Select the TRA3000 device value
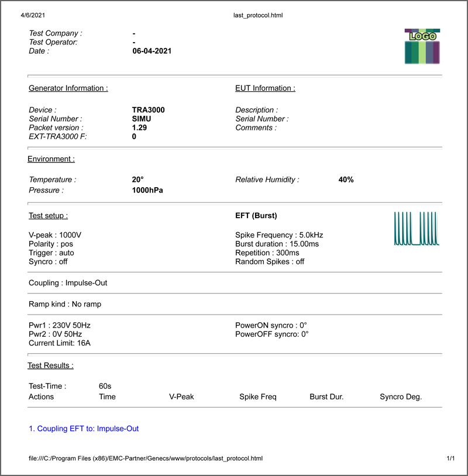This screenshot has width=468, height=476. click(x=148, y=109)
